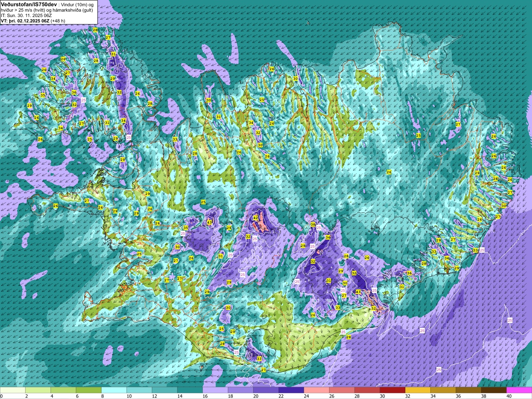Click the legend swatch between 2 and 4
The width and height of the screenshot is (532, 399).
click(38, 390)
